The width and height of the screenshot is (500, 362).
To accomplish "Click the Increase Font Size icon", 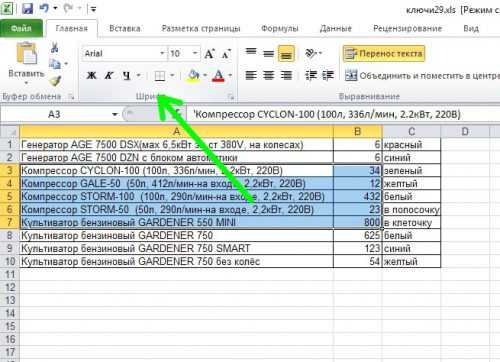I will pyautogui.click(x=210, y=54).
